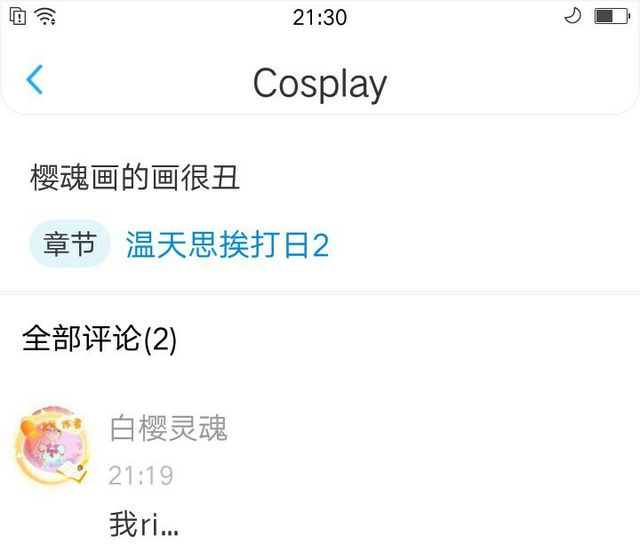This screenshot has height=552, width=640.
Task: Tap the SIM card alert status icon
Action: pos(18,17)
